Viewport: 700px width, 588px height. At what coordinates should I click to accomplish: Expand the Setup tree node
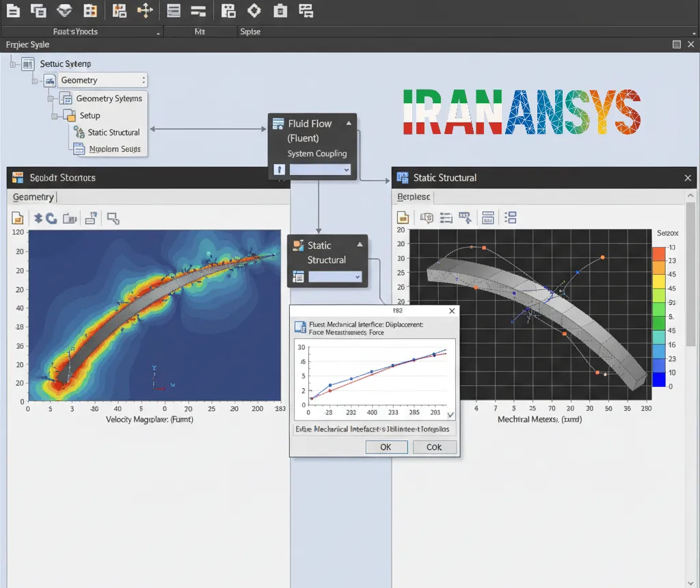(55, 116)
